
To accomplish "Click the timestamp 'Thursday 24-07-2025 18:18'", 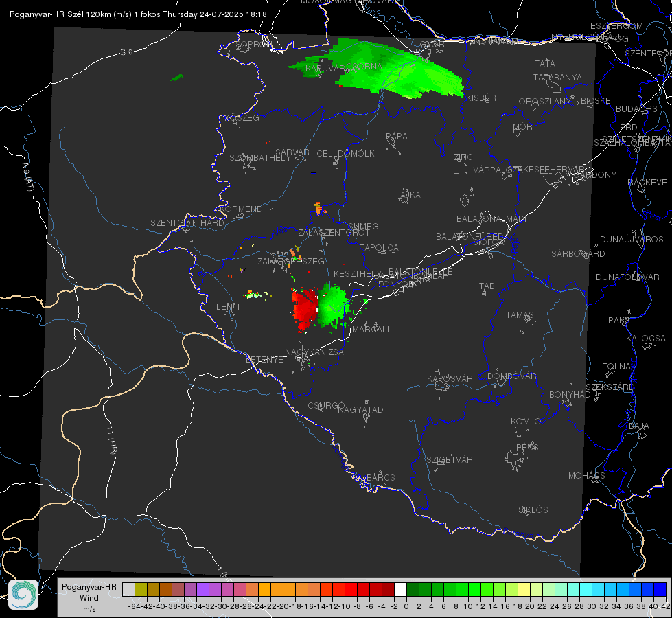I will click(215, 14).
